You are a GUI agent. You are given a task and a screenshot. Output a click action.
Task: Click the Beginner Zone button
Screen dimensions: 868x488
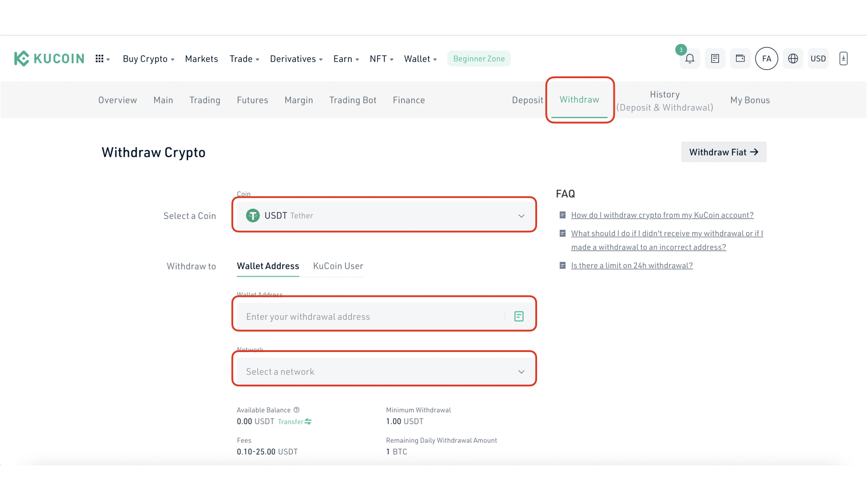click(479, 58)
